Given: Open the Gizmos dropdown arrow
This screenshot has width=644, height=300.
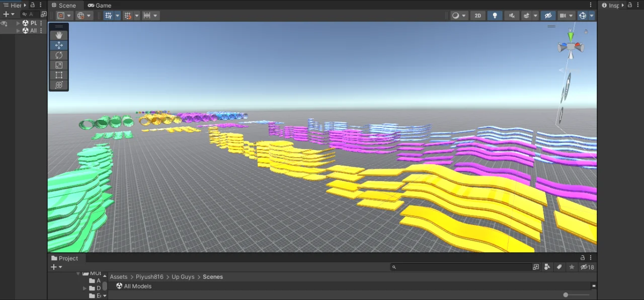Looking at the screenshot, I should 592,16.
